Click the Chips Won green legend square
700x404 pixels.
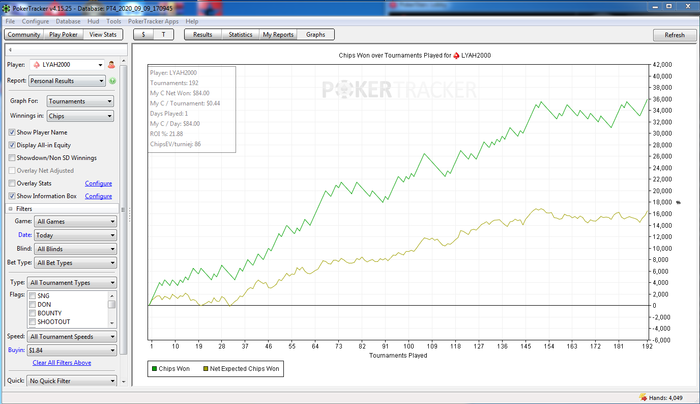(x=154, y=369)
